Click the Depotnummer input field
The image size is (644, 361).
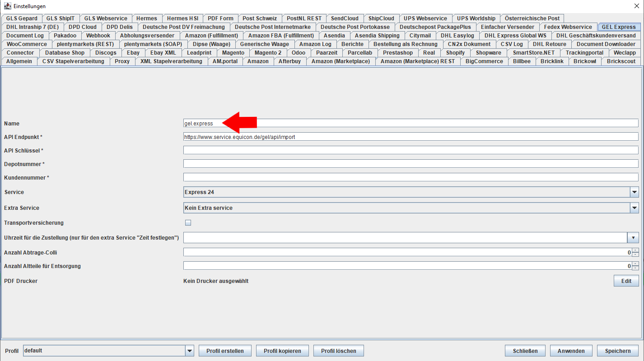tap(411, 164)
